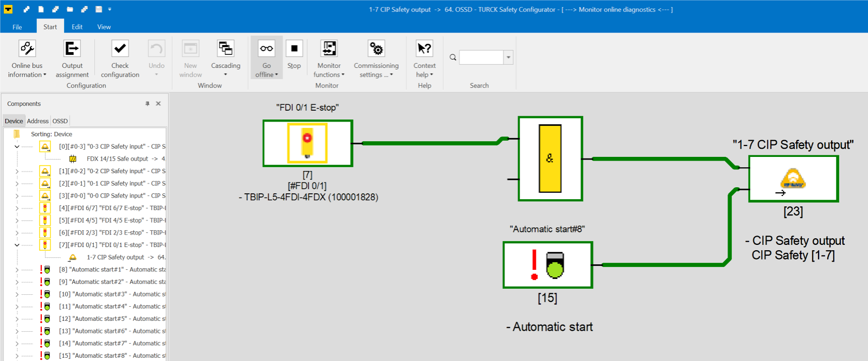Collapse the [7] FDI 0/1 E-stop node
Image resolution: width=868 pixels, height=361 pixels.
[x=17, y=245]
